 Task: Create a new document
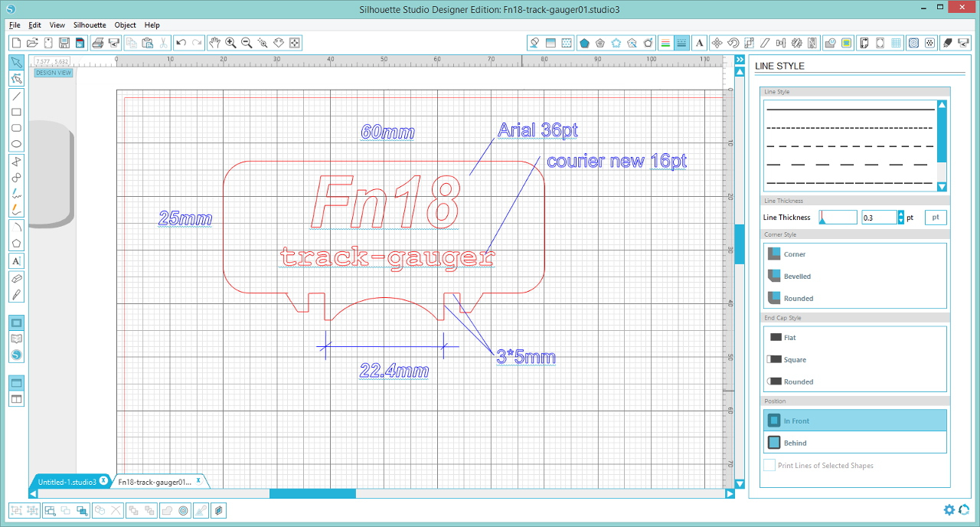(16, 43)
